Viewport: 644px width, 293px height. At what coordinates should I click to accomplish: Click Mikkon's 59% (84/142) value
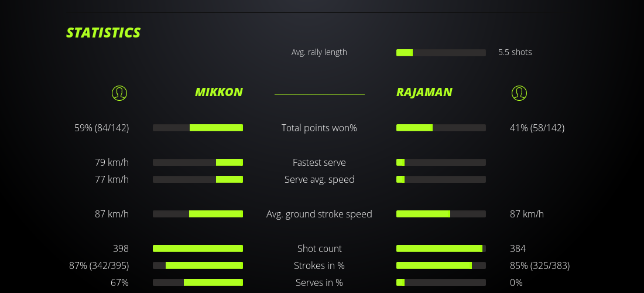(x=102, y=128)
